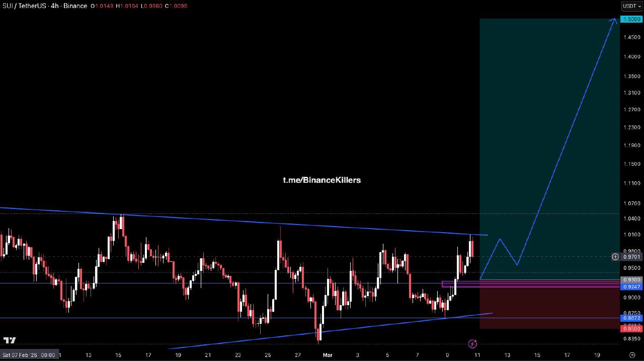This screenshot has width=644, height=361.
Task: Click the plus icon beside 0.9701
Action: (615, 257)
